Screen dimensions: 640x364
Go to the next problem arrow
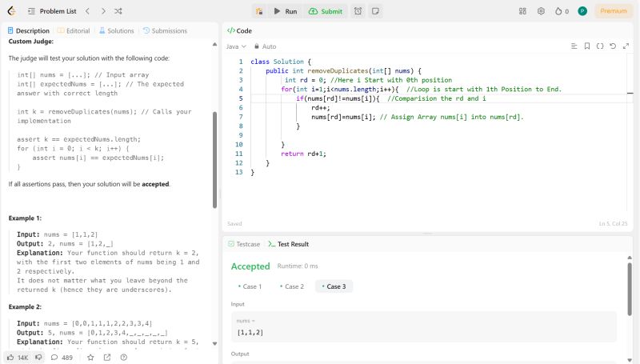[x=103, y=11]
